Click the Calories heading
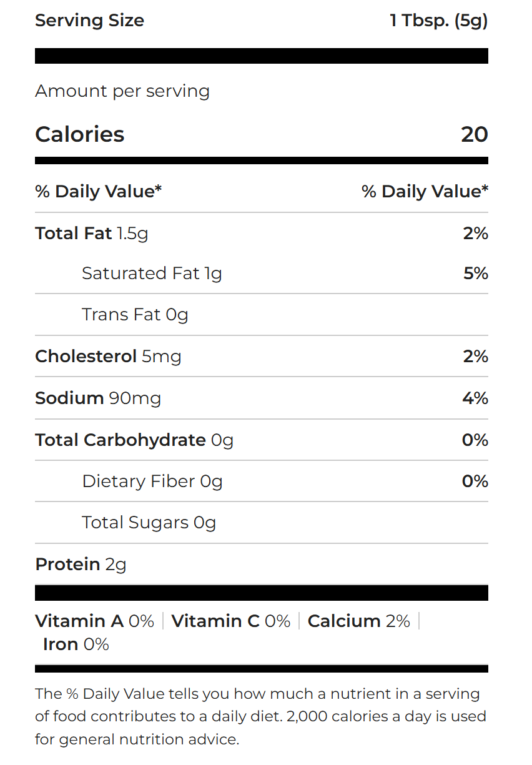The height and width of the screenshot is (765, 532). pyautogui.click(x=80, y=134)
